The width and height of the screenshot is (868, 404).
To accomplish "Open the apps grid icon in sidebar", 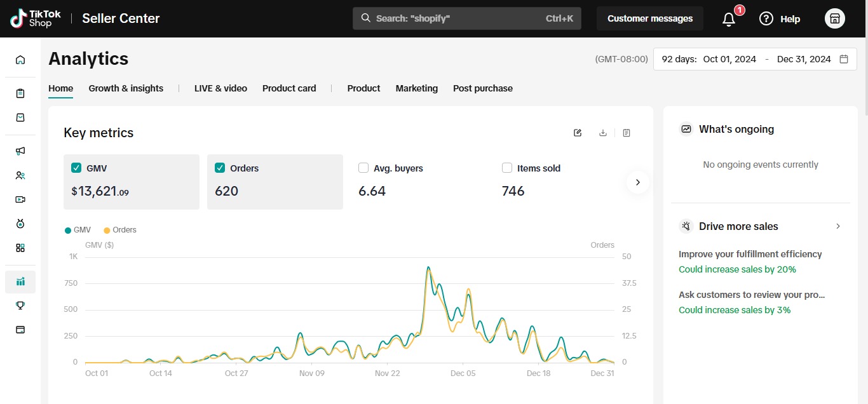I will coord(20,248).
